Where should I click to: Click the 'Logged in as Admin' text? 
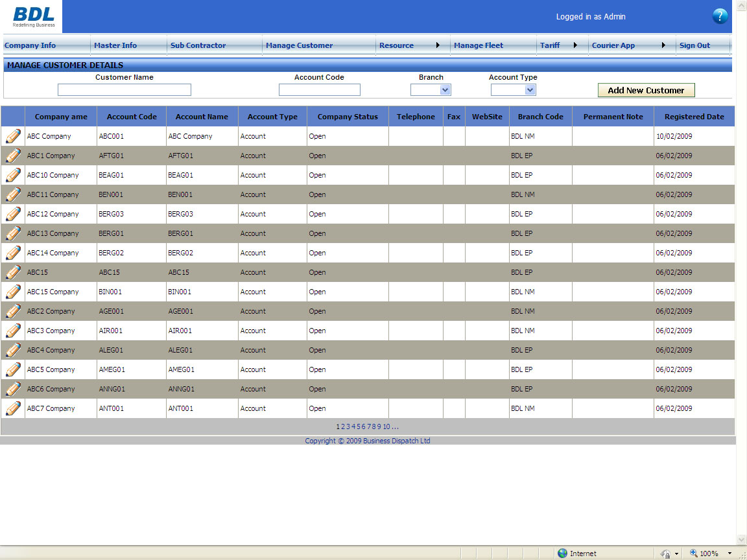[591, 17]
